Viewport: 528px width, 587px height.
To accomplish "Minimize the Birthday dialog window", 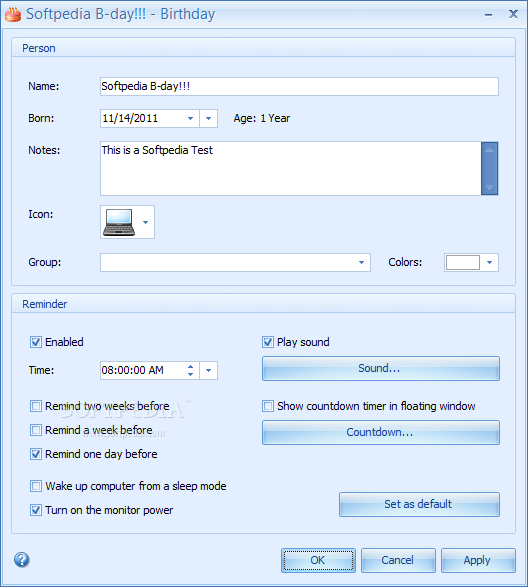I will tap(488, 15).
